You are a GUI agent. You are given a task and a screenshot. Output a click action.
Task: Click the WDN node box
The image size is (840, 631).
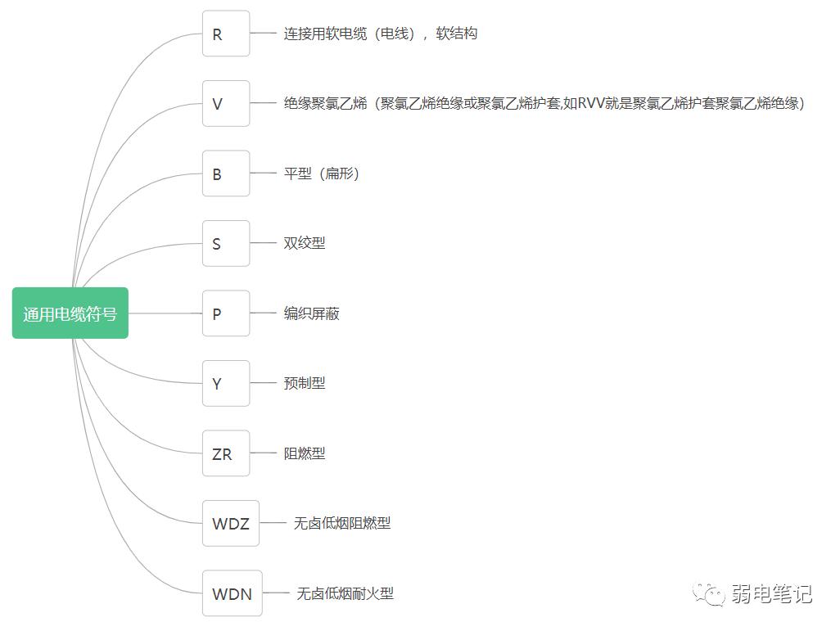[x=233, y=593]
